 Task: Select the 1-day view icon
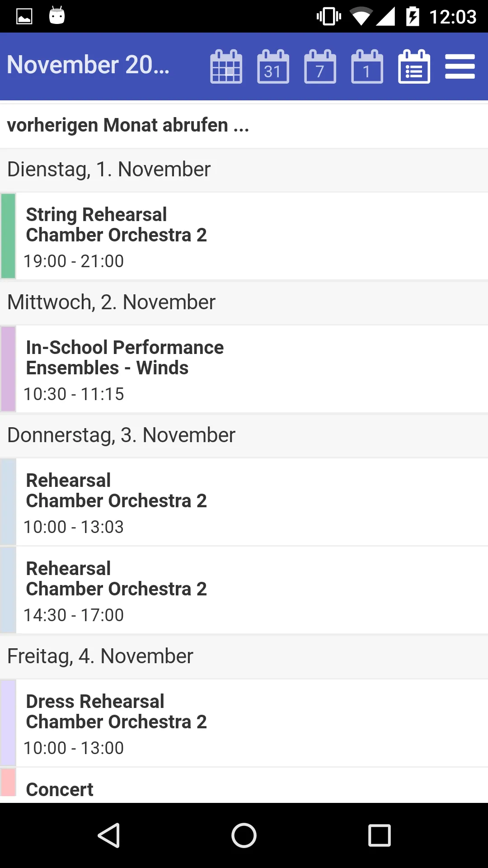tap(367, 66)
